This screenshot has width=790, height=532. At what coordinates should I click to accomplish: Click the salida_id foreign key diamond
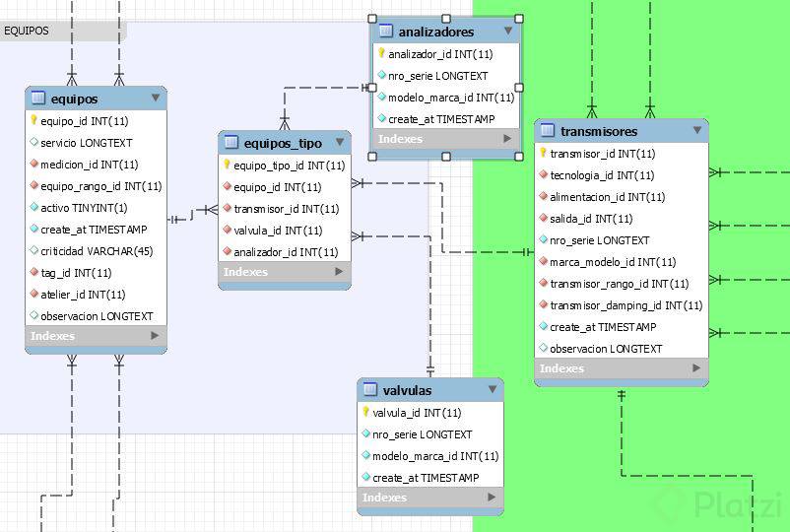click(543, 218)
